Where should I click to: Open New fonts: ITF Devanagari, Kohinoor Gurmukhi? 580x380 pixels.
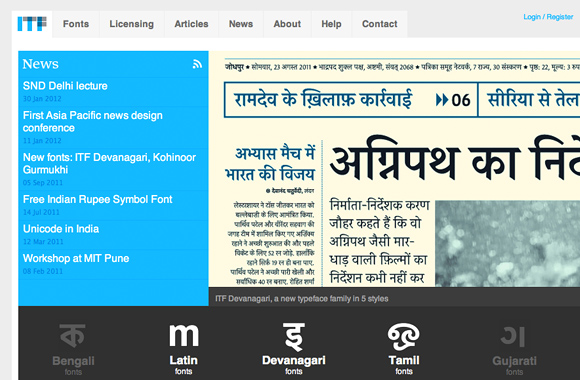[x=109, y=164]
